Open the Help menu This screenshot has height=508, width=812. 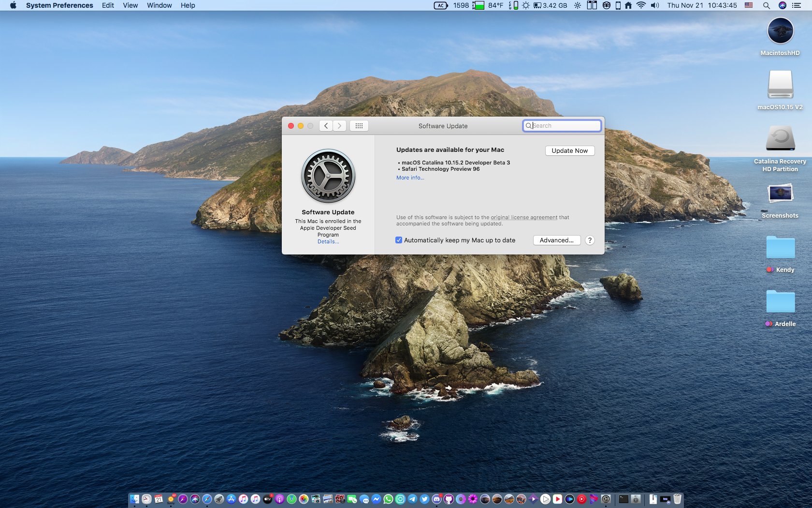click(188, 5)
